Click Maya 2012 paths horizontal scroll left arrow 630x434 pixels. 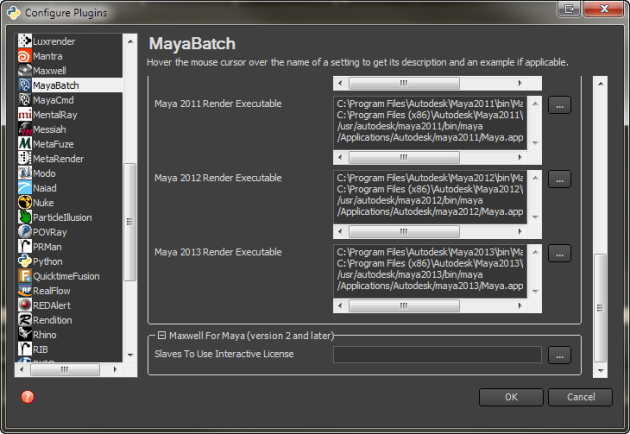point(340,231)
